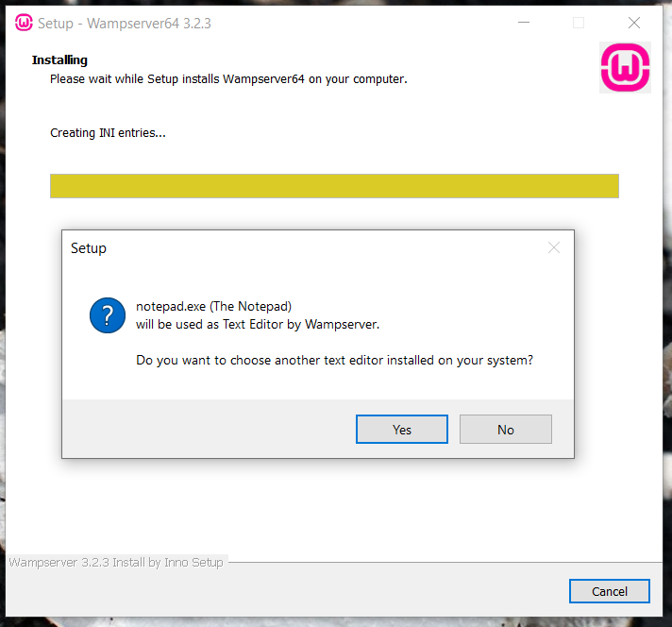This screenshot has height=627, width=672.
Task: Click 'notepad.exe (The Notepad)' text
Action: point(213,306)
